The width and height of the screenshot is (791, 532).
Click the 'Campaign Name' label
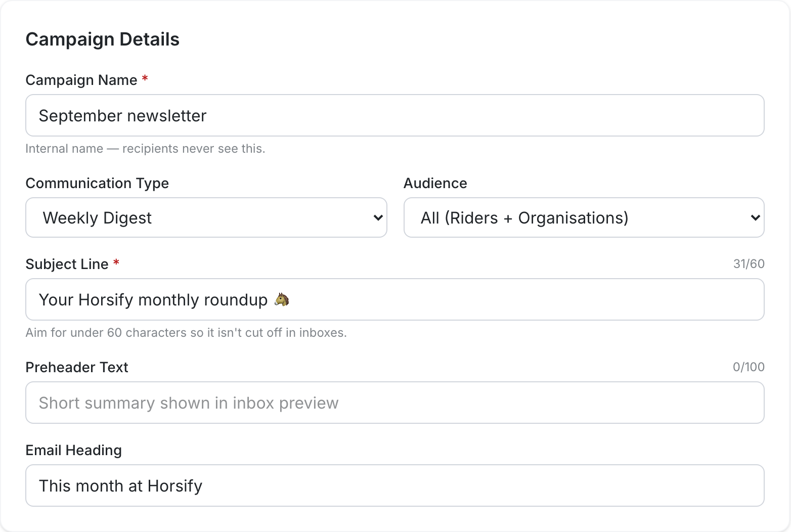pos(81,80)
